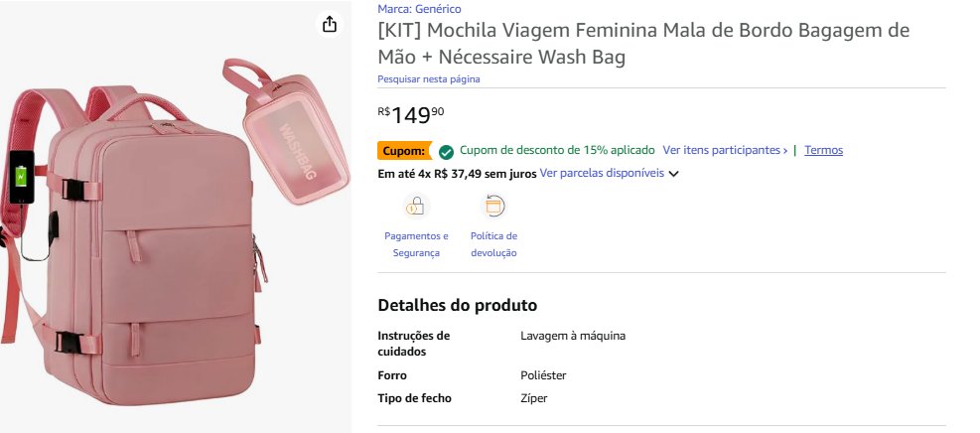Open the Termos coupon link
The image size is (980, 433).
point(823,150)
